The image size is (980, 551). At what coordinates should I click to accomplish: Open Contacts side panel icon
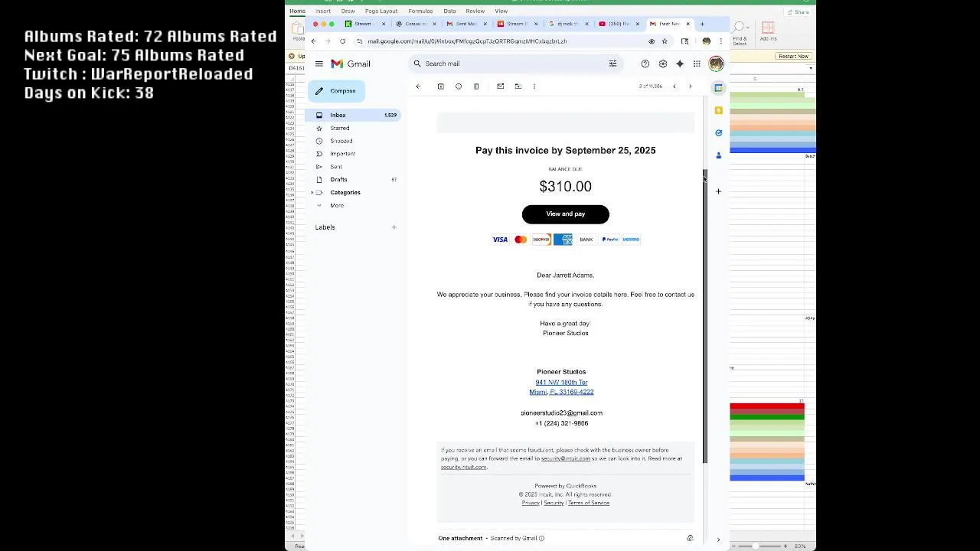click(x=718, y=155)
